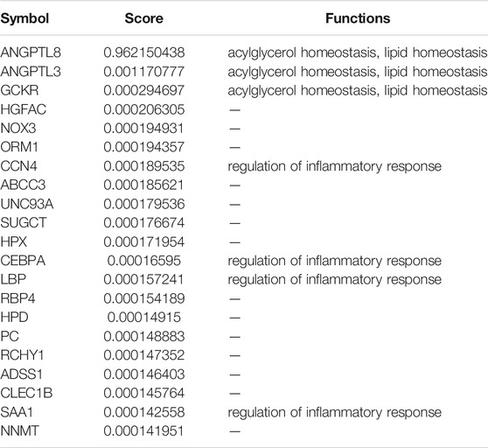Click score value 0.00014915 for HPD
The width and height of the screenshot is (488, 448).
143,318
